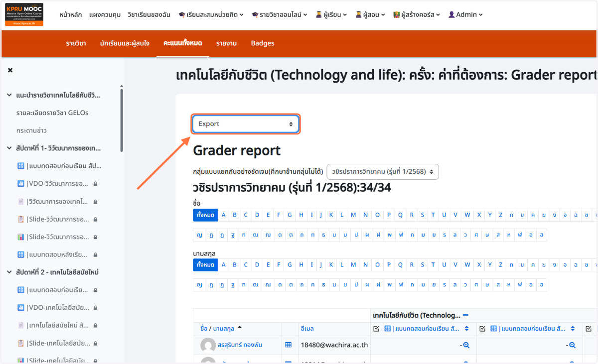Click lock icon on VDO-วิวัฒนาการ row
Image resolution: width=598 pixels, height=364 pixels.
[96, 184]
